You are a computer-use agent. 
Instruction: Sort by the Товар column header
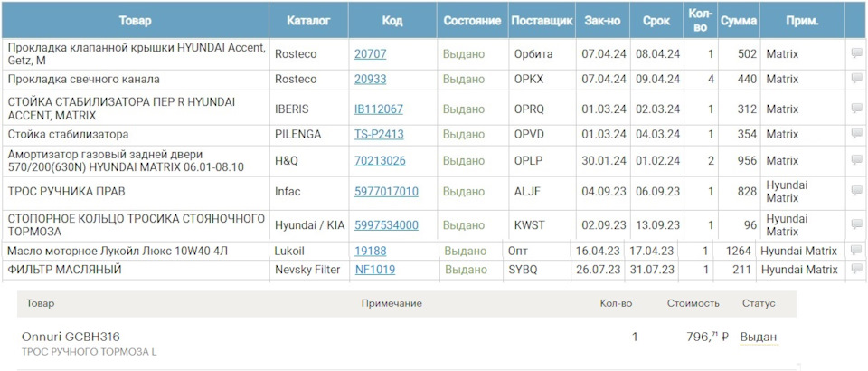(135, 21)
